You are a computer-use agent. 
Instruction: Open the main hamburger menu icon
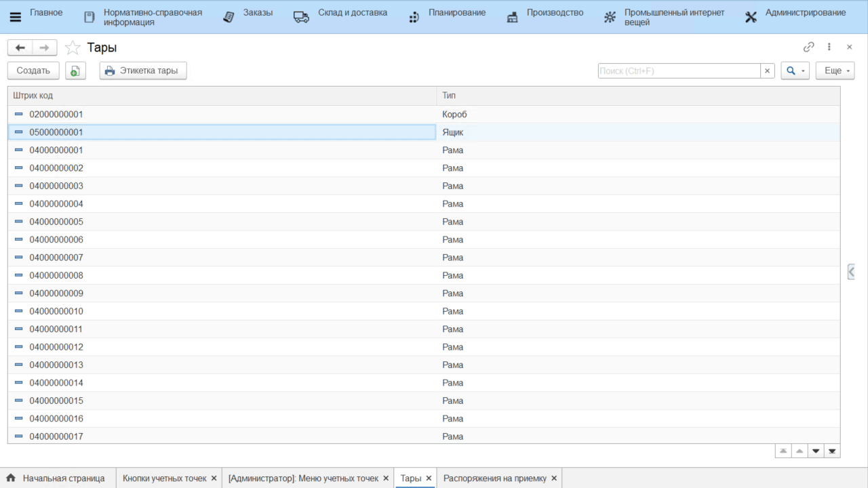pyautogui.click(x=15, y=17)
